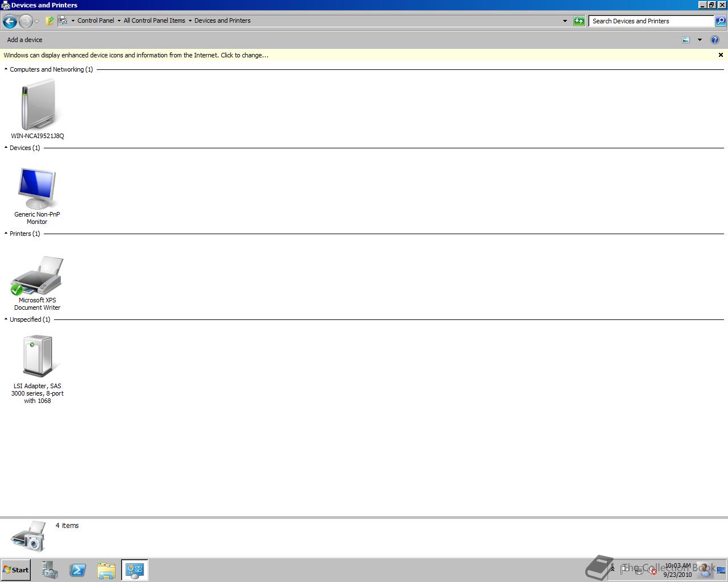The image size is (728, 582).
Task: Click the WIN-NCAI9521J8Q label
Action: (x=38, y=136)
